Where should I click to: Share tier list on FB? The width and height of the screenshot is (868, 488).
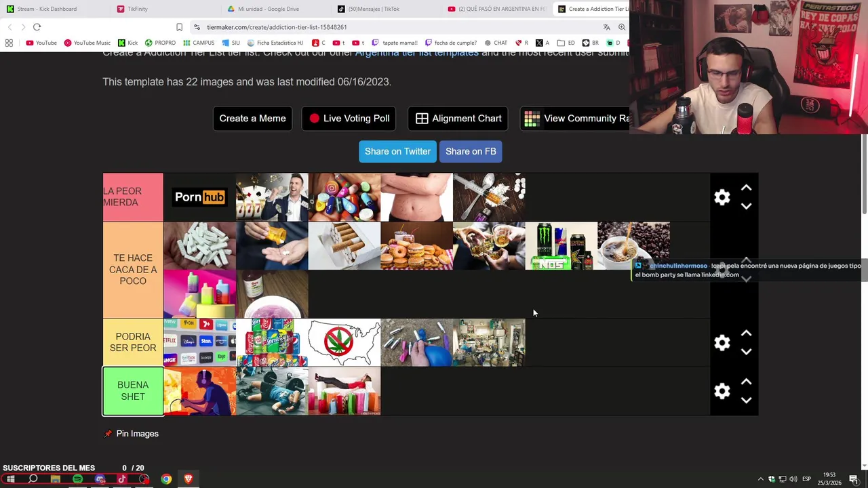[x=471, y=151]
